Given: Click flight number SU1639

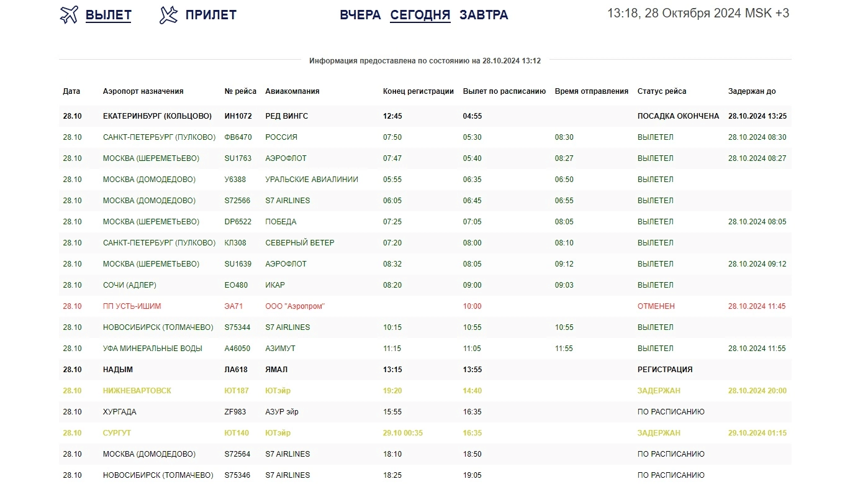Looking at the screenshot, I should (x=238, y=264).
